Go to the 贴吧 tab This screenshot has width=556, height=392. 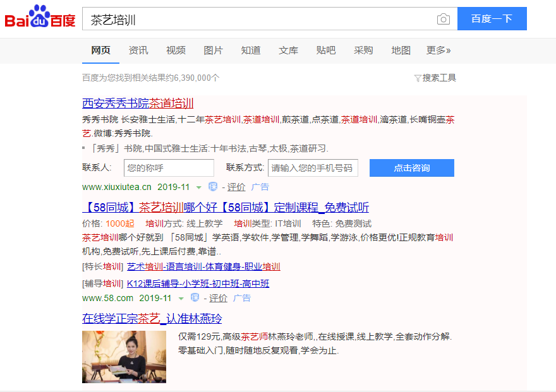326,50
